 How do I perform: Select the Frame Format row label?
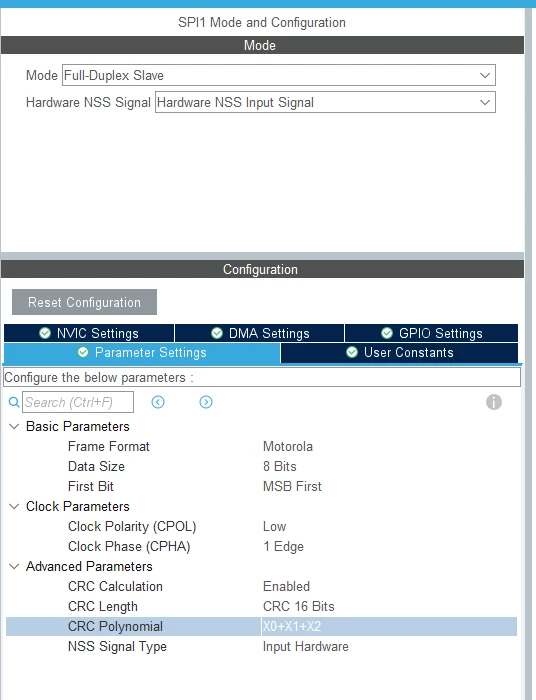(x=108, y=446)
